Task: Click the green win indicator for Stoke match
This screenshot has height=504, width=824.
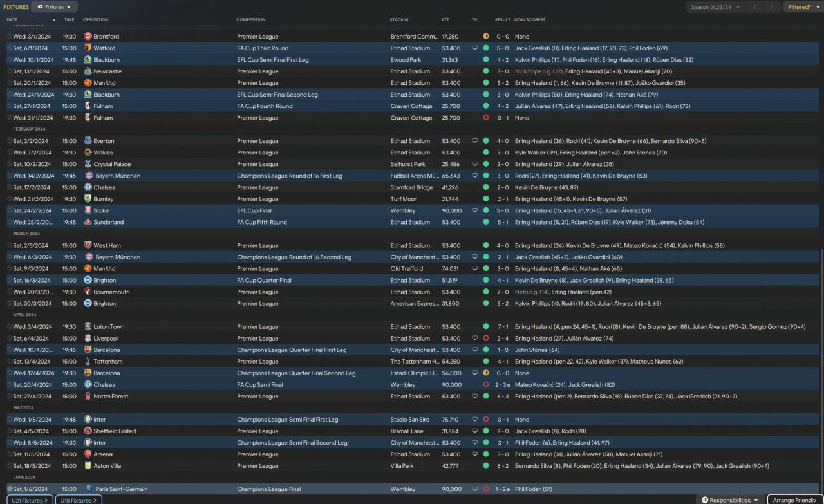Action: coord(486,210)
